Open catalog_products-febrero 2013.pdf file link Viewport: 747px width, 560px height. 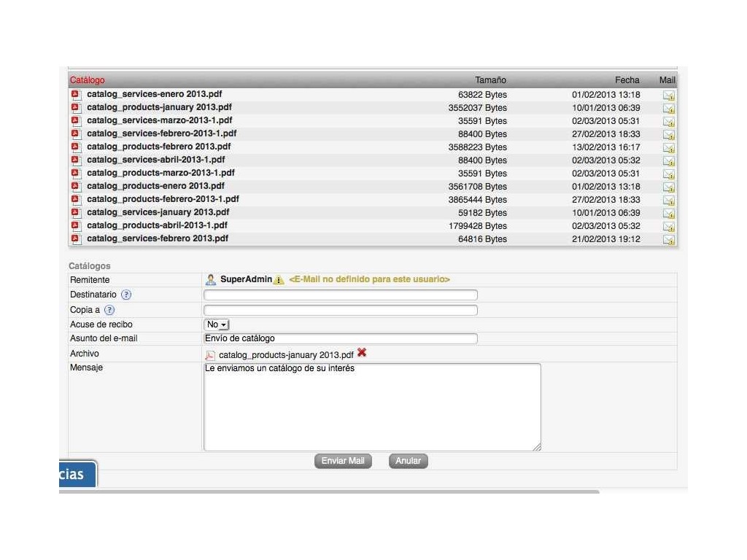pos(158,147)
